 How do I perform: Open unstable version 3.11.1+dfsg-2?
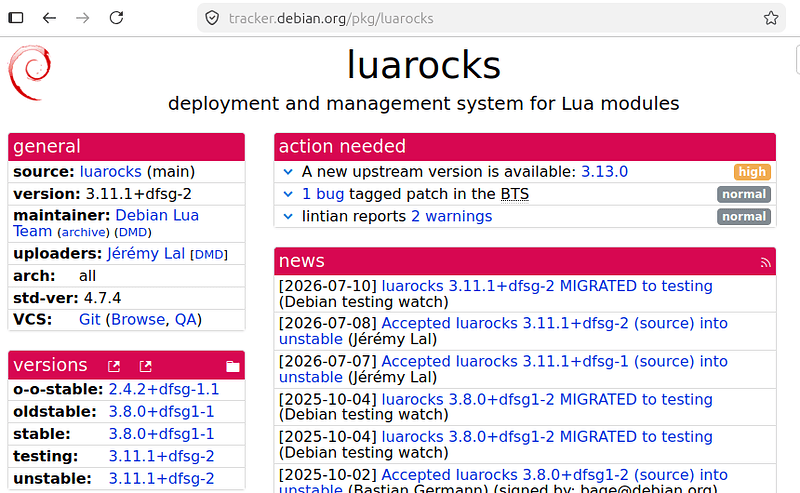click(x=161, y=479)
